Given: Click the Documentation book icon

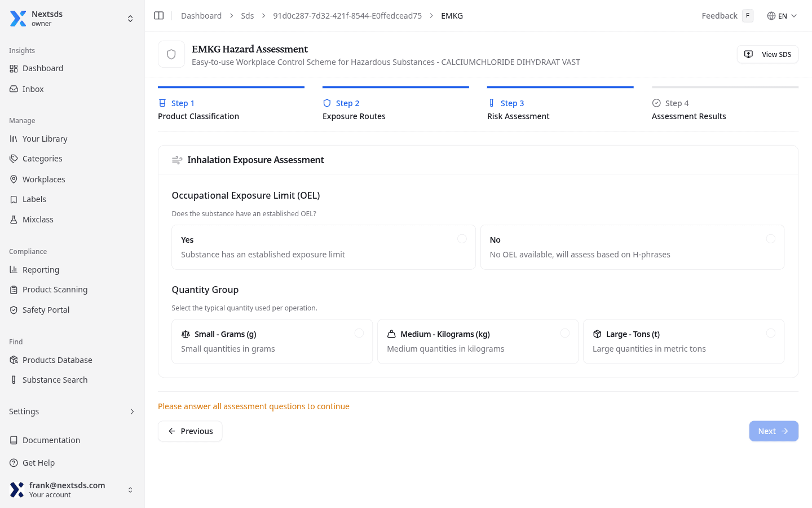Looking at the screenshot, I should [x=14, y=440].
